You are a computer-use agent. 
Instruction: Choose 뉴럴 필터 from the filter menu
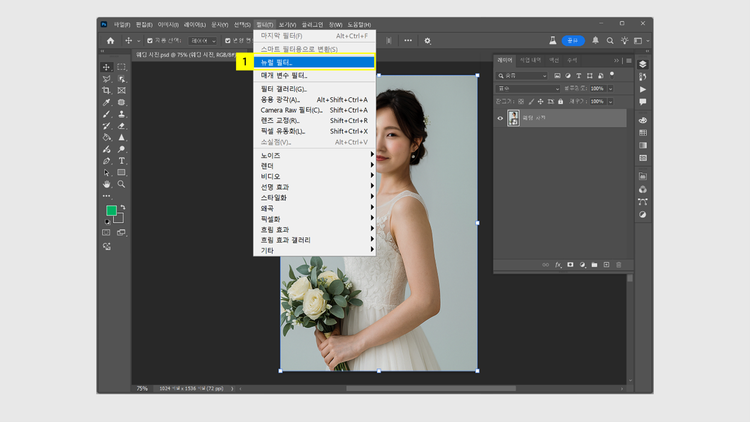pos(314,62)
